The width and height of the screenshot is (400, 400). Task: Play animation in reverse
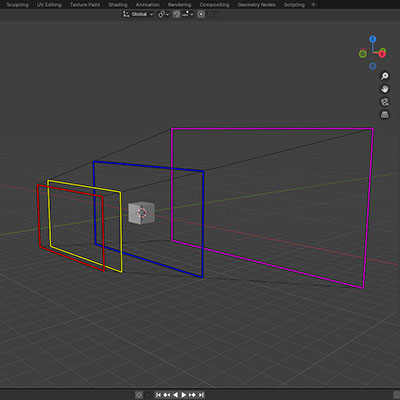[x=175, y=395]
